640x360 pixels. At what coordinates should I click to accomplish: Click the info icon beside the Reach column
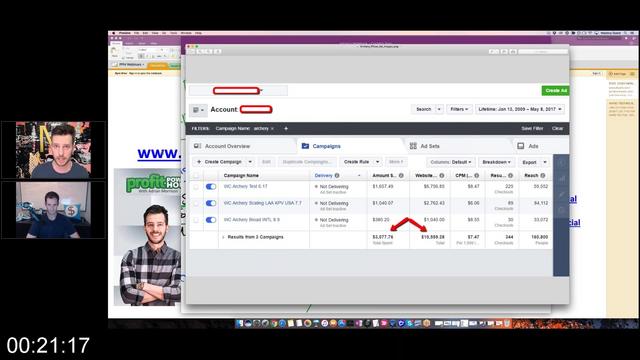[542, 176]
